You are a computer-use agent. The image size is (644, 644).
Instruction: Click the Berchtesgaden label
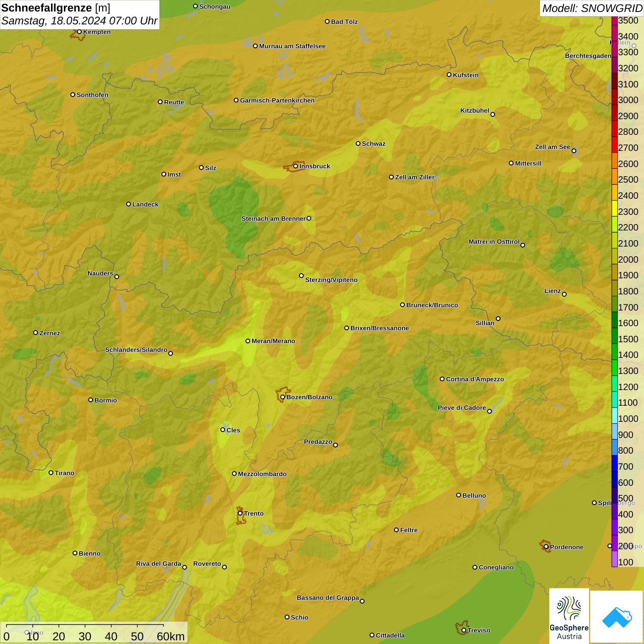pos(588,56)
